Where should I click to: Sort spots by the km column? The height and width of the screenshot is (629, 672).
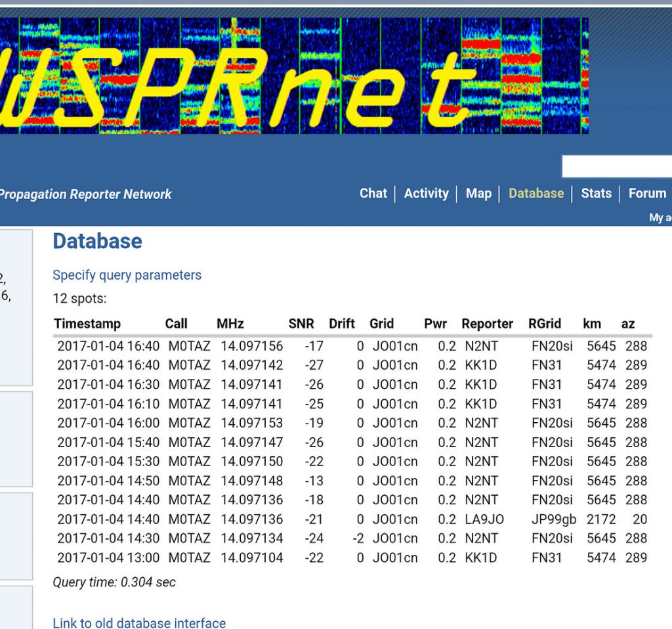pyautogui.click(x=592, y=323)
